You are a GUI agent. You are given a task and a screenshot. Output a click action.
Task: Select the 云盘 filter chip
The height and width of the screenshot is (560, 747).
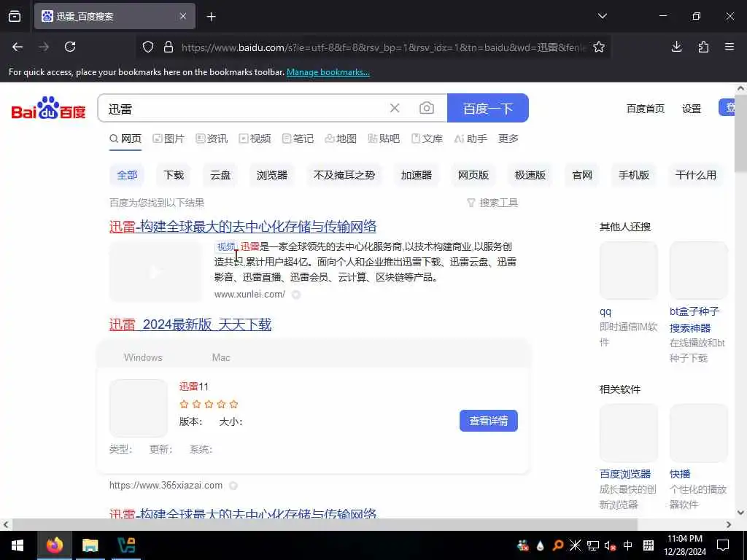tap(220, 175)
